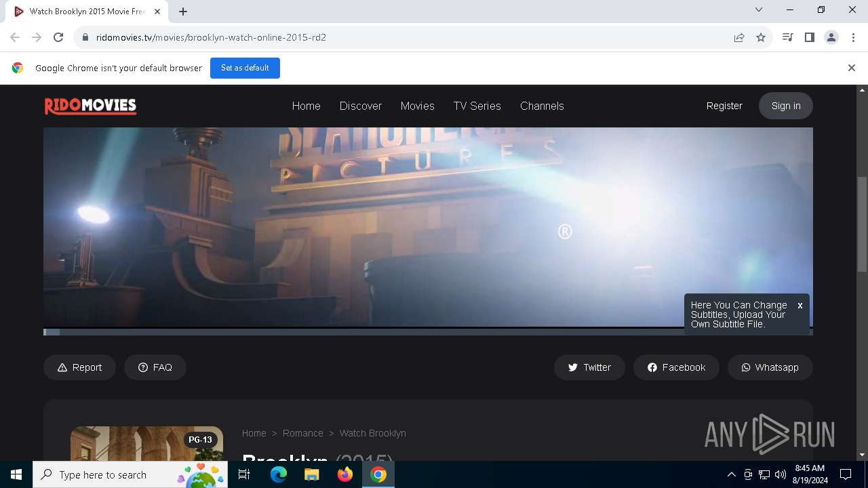This screenshot has height=488, width=868.
Task: Open File Explorer from the taskbar
Action: point(312,474)
